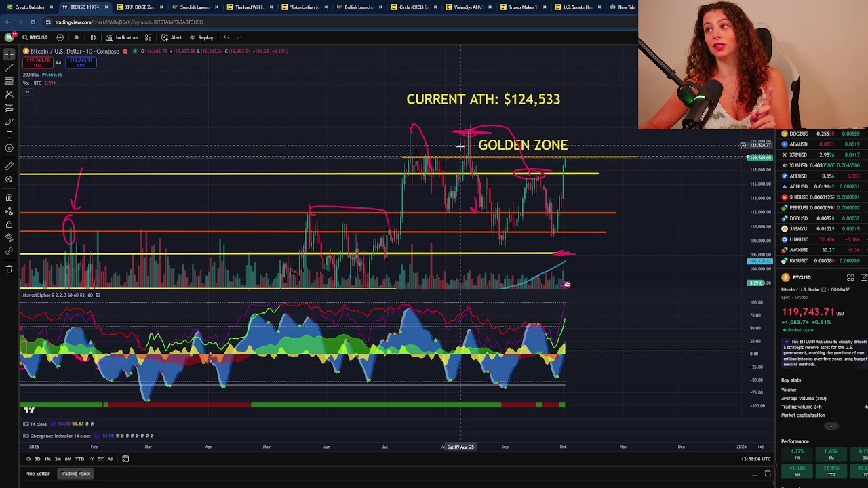Click the red SELL price button
This screenshot has width=868, height=488.
point(37,62)
